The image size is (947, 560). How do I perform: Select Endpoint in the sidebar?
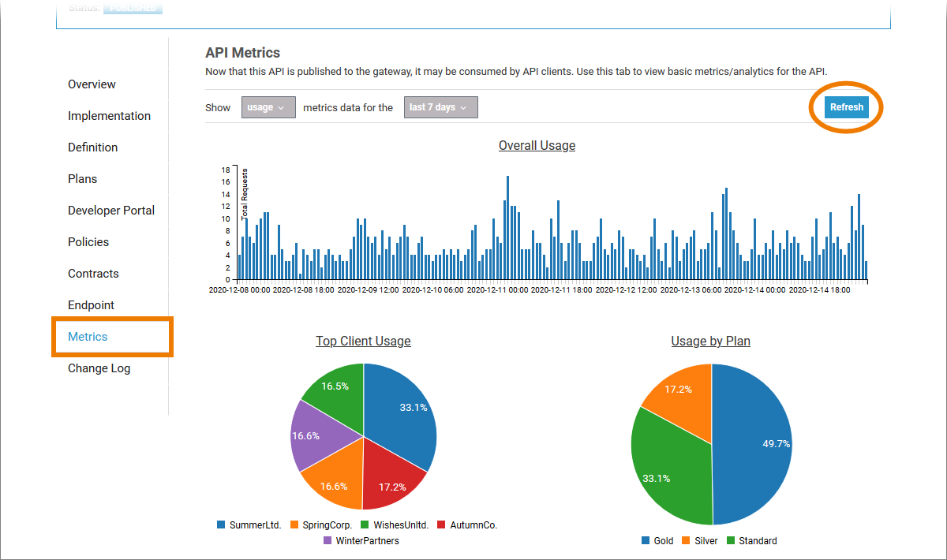[91, 305]
